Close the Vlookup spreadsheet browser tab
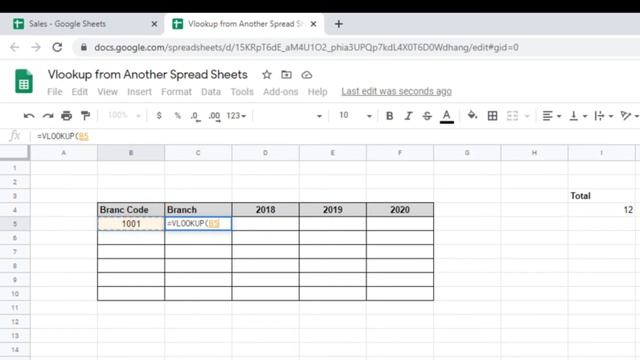The image size is (640, 360). (x=313, y=24)
